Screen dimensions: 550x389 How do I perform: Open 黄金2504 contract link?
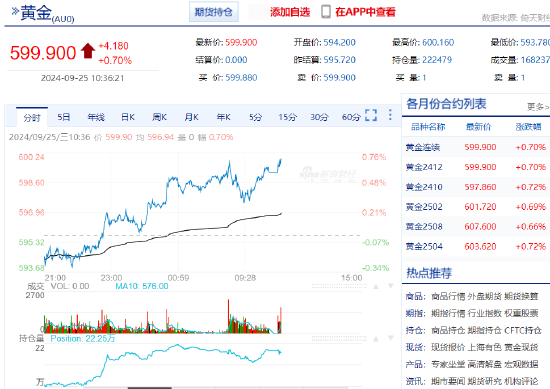coord(424,247)
